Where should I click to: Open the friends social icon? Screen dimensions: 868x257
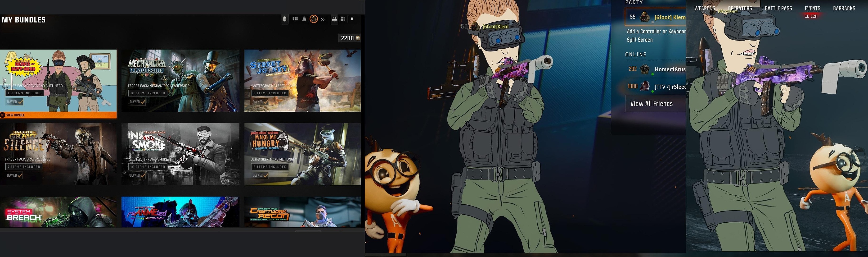[343, 19]
